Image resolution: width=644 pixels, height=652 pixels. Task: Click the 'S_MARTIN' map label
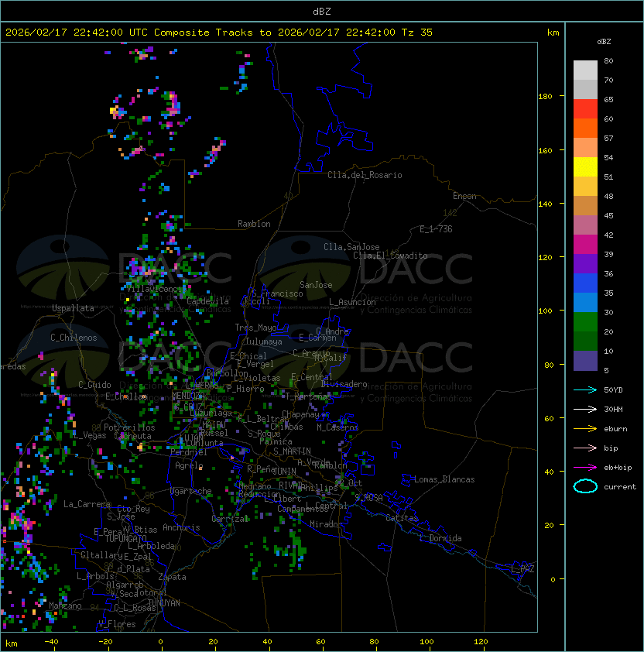coord(292,451)
